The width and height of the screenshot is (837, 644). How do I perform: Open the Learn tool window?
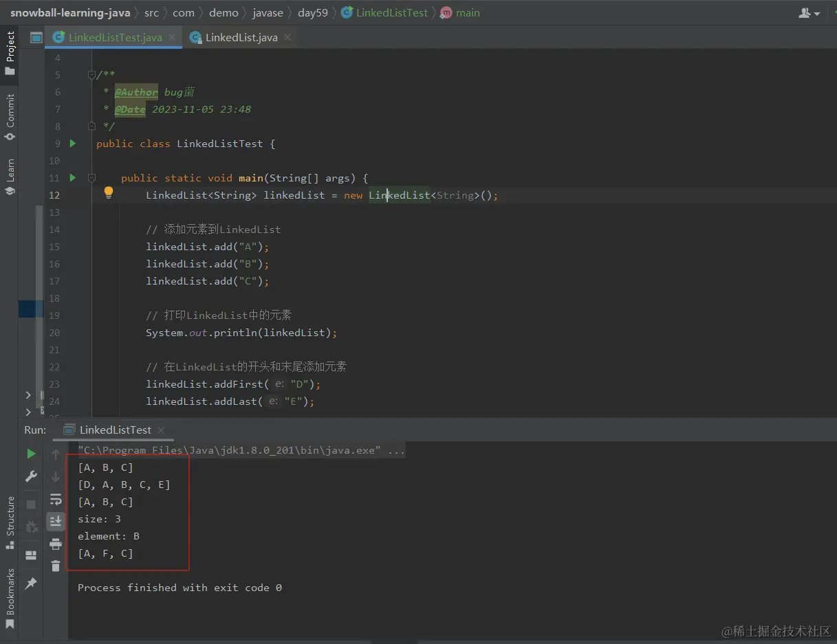click(x=10, y=177)
